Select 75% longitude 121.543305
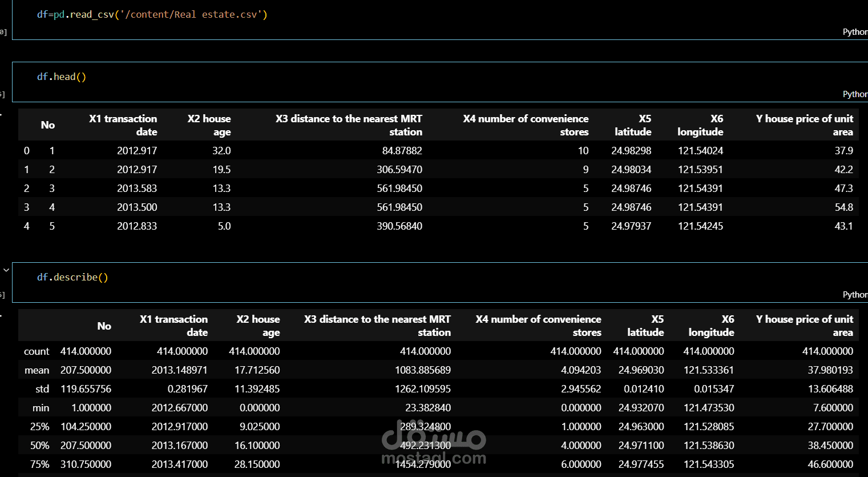 709,464
